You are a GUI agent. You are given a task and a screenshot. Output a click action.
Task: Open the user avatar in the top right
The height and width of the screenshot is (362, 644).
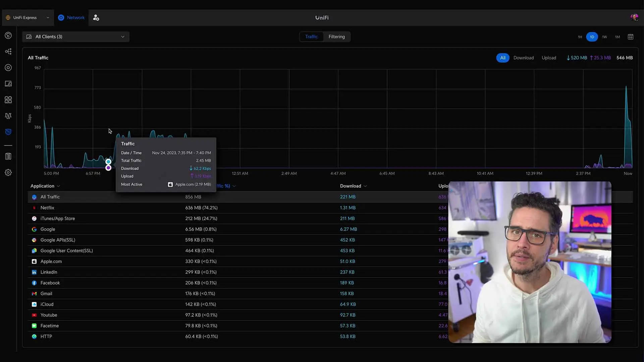tap(634, 17)
